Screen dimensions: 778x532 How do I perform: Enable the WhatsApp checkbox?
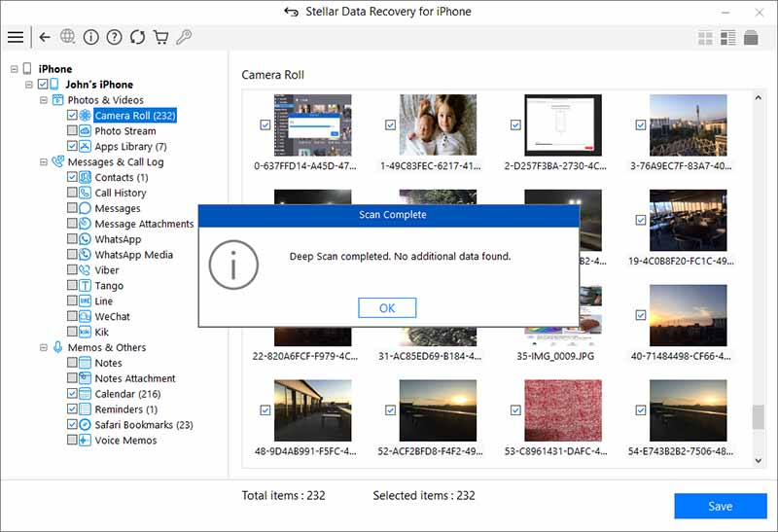tap(73, 239)
